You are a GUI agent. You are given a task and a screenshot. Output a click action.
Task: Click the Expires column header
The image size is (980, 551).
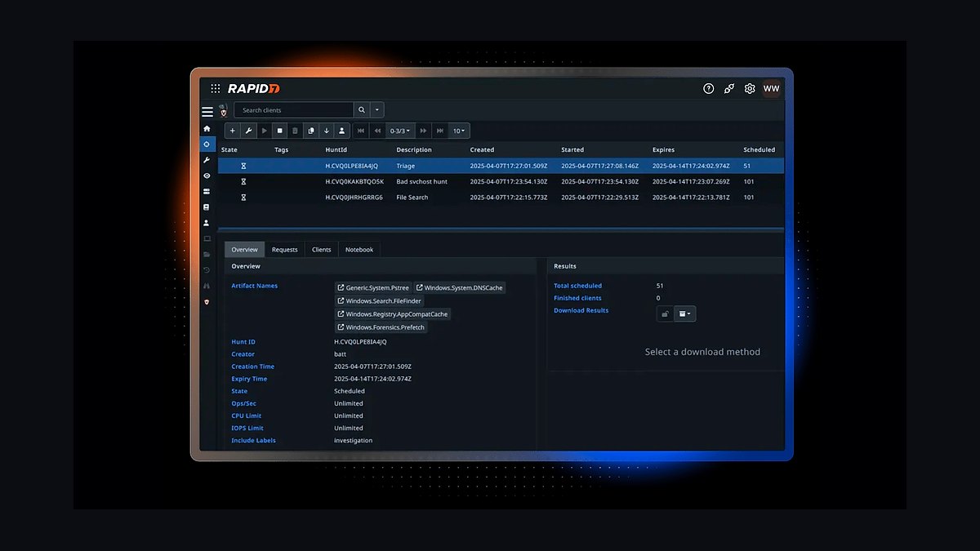(x=664, y=149)
